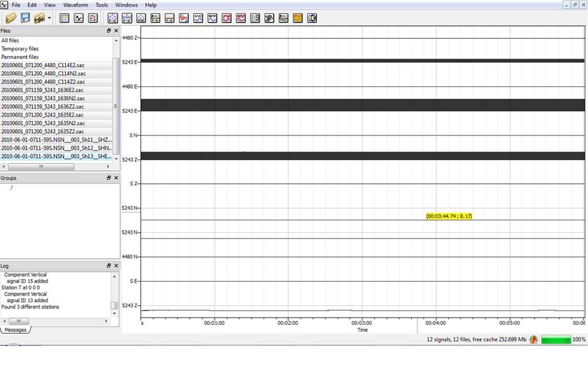588x368 pixels.
Task: Click the graphic viewer toolbar icon
Action: (x=79, y=18)
